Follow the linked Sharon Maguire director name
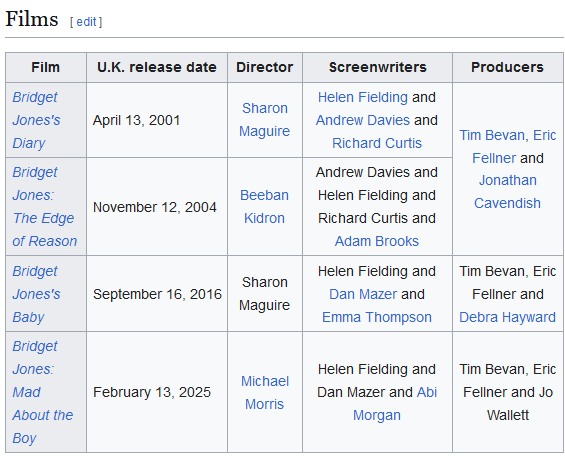Image resolution: width=565 pixels, height=461 pixels. (264, 120)
